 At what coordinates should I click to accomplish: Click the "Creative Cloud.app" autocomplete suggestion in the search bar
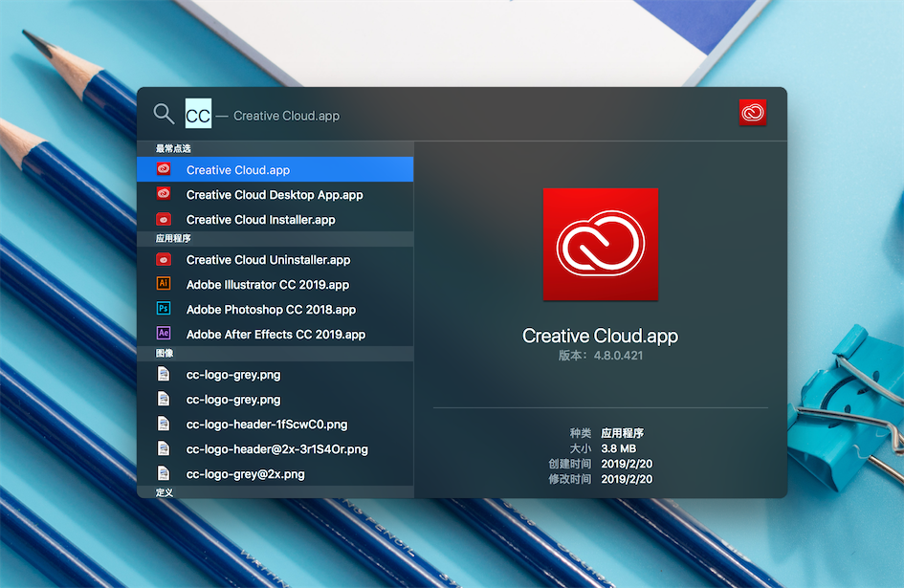point(287,116)
